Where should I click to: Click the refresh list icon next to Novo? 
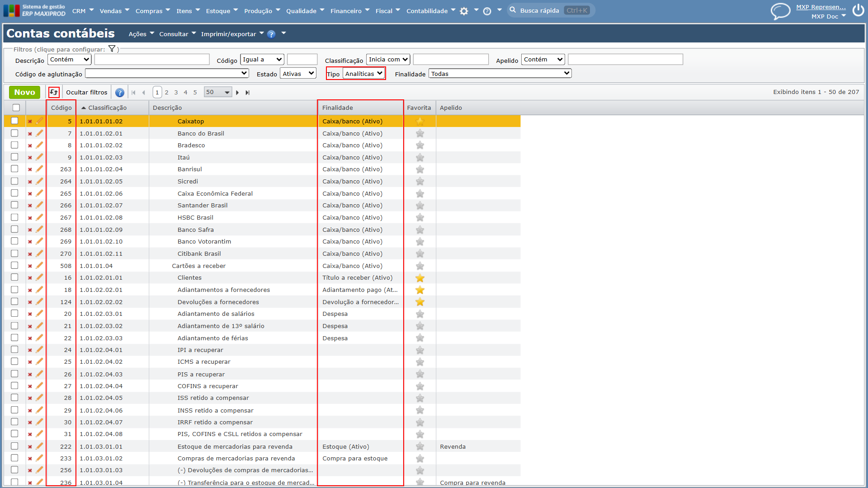(54, 92)
